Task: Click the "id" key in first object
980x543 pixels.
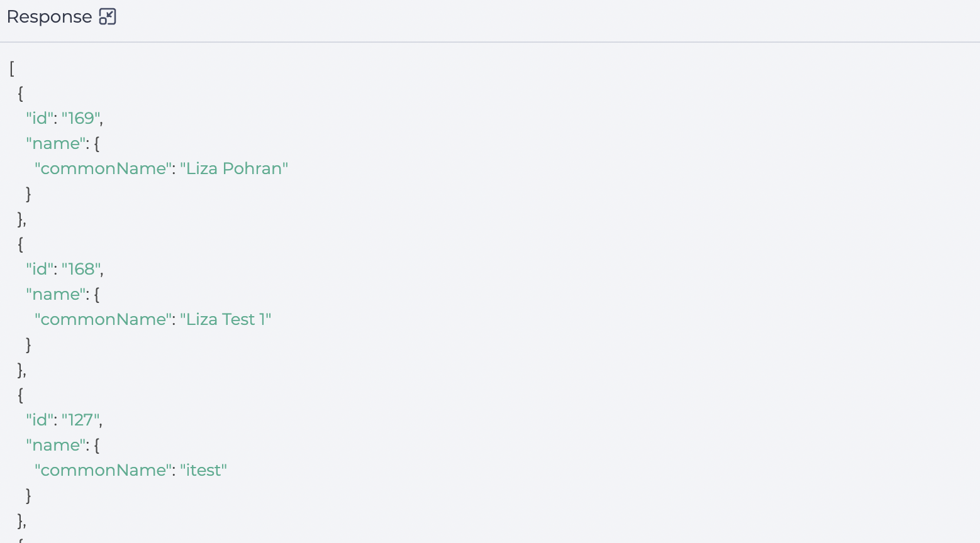Action: [x=40, y=118]
